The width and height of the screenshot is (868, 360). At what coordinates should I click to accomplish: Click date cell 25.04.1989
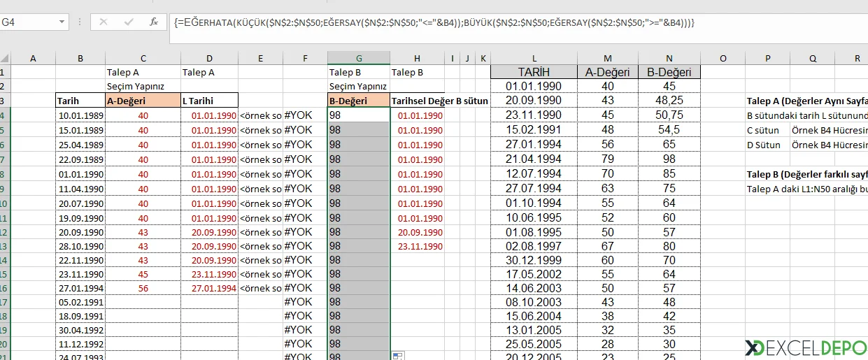tap(80, 145)
